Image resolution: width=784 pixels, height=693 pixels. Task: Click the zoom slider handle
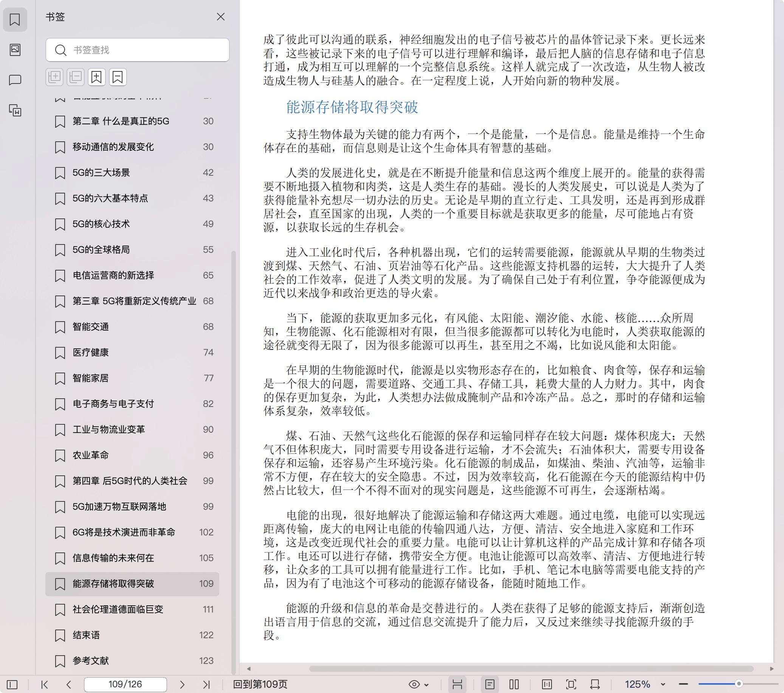(x=739, y=684)
